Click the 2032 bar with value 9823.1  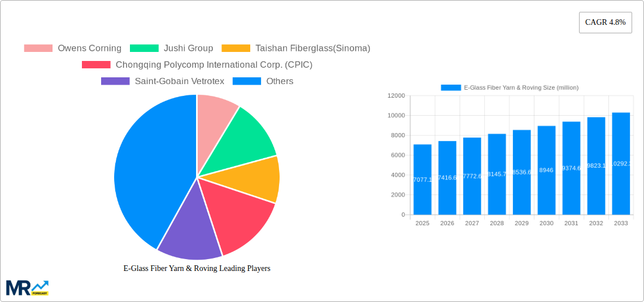click(597, 166)
